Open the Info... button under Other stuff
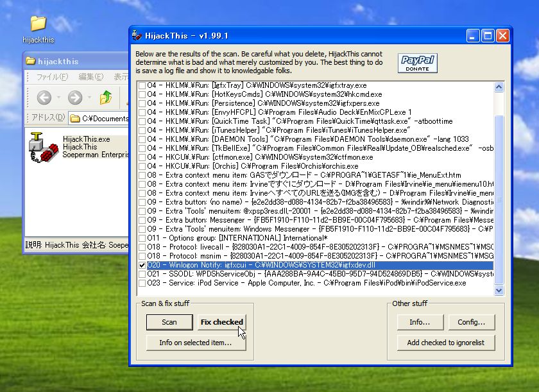The image size is (539, 392). pyautogui.click(x=420, y=322)
